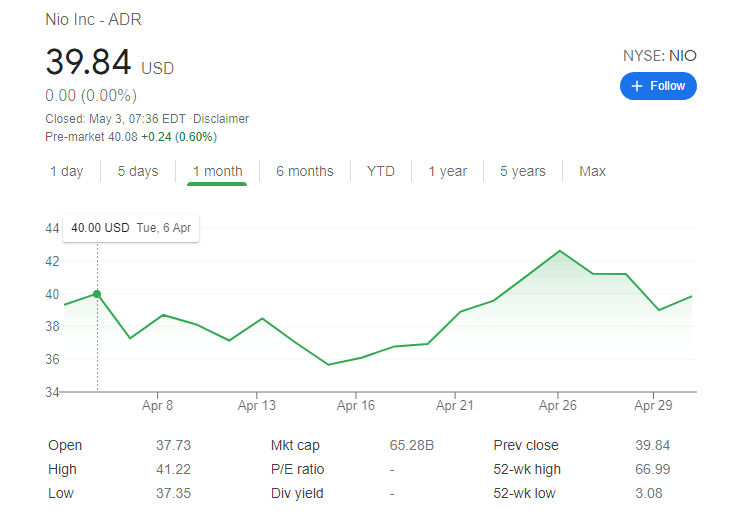Click the Prev close value 39.84
The height and width of the screenshot is (520, 737).
pos(652,445)
